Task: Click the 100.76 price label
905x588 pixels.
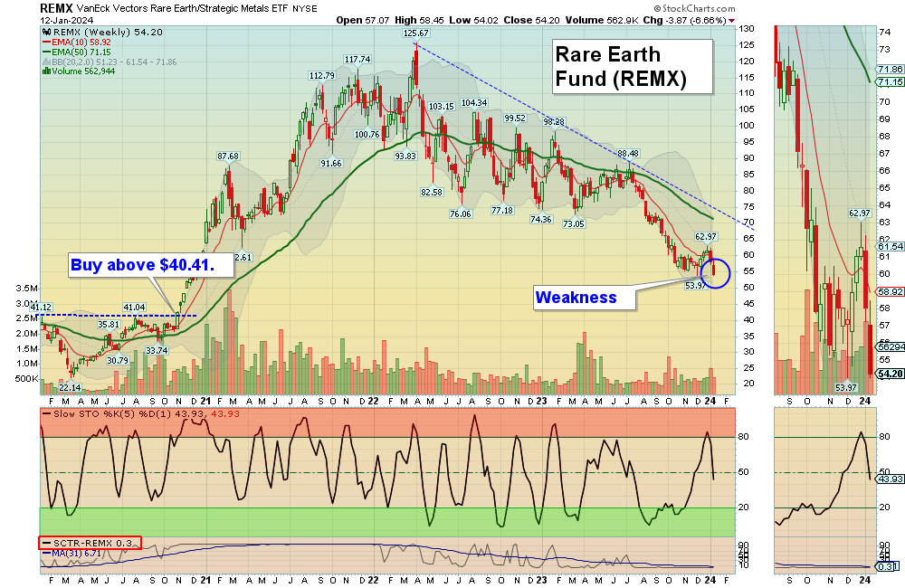Action: click(x=367, y=135)
